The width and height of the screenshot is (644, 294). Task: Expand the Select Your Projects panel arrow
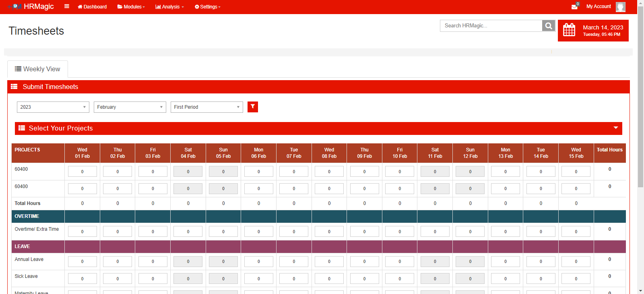[615, 128]
